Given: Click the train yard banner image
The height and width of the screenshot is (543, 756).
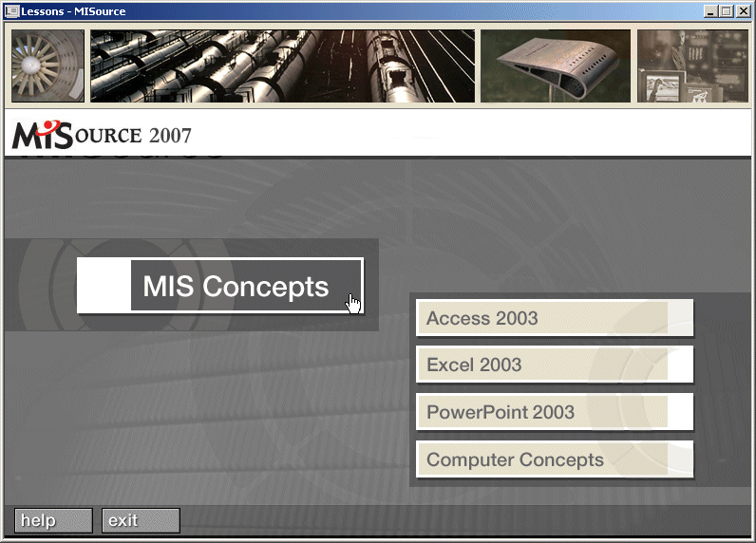Looking at the screenshot, I should (x=282, y=66).
